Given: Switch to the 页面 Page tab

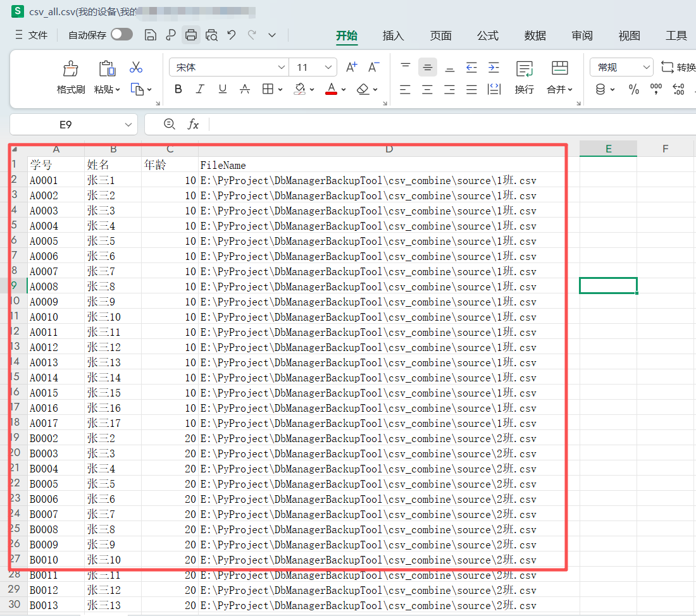Looking at the screenshot, I should tap(441, 35).
